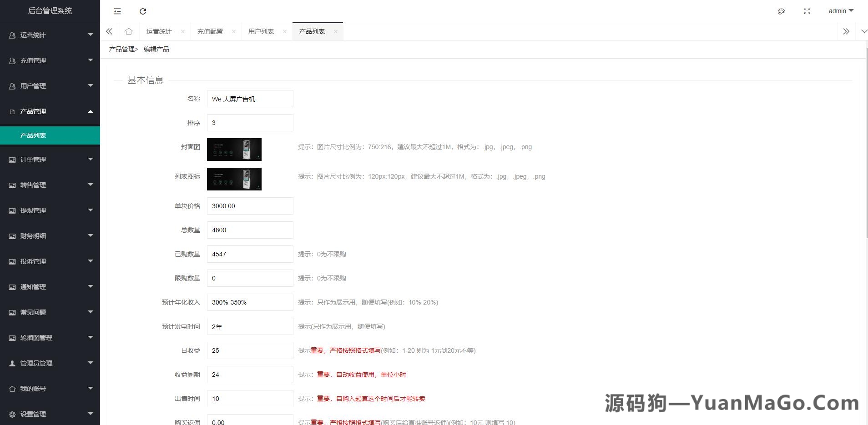Click the 编辑产品 breadcrumb text

point(156,49)
